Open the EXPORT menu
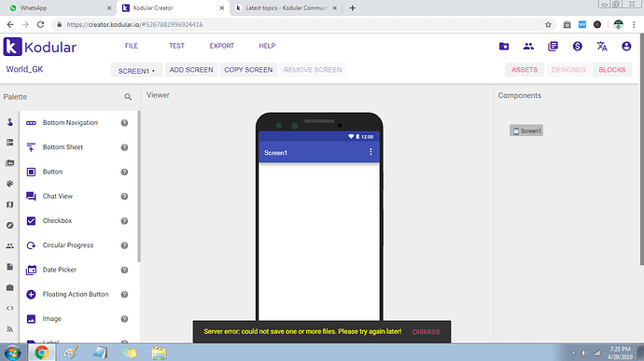 pyautogui.click(x=222, y=46)
